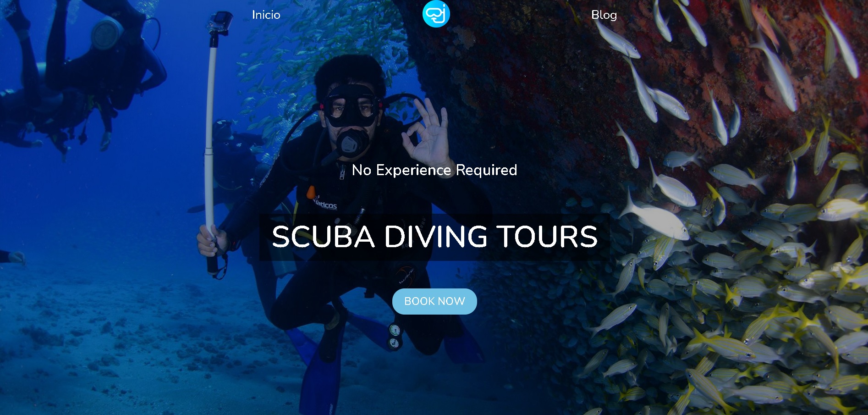The height and width of the screenshot is (415, 868).
Task: Click the white selfie stick pole
Action: click(211, 133)
